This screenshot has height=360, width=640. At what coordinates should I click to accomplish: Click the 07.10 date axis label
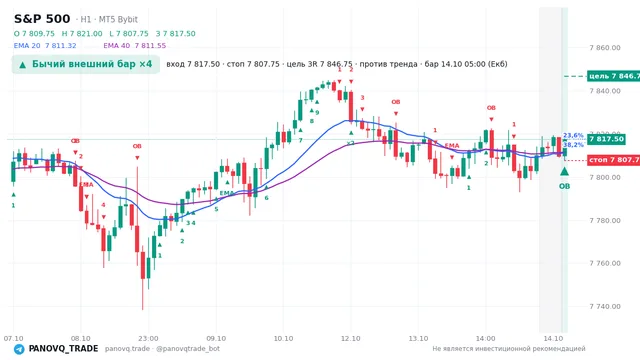tap(13, 338)
